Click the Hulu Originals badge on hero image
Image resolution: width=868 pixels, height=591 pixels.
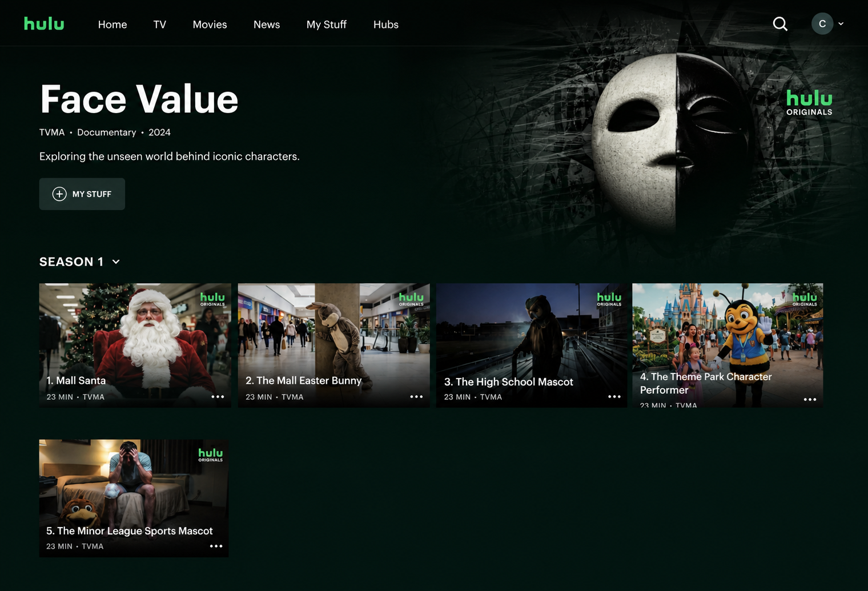pos(809,103)
